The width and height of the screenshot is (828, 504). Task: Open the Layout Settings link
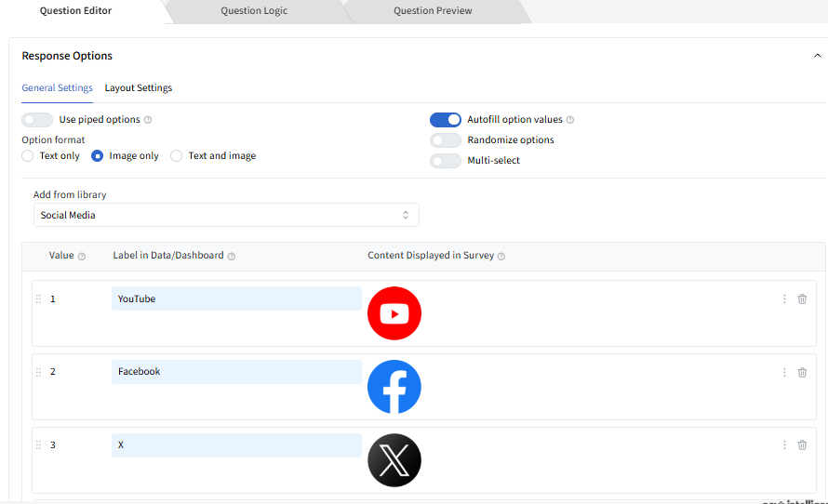(139, 88)
